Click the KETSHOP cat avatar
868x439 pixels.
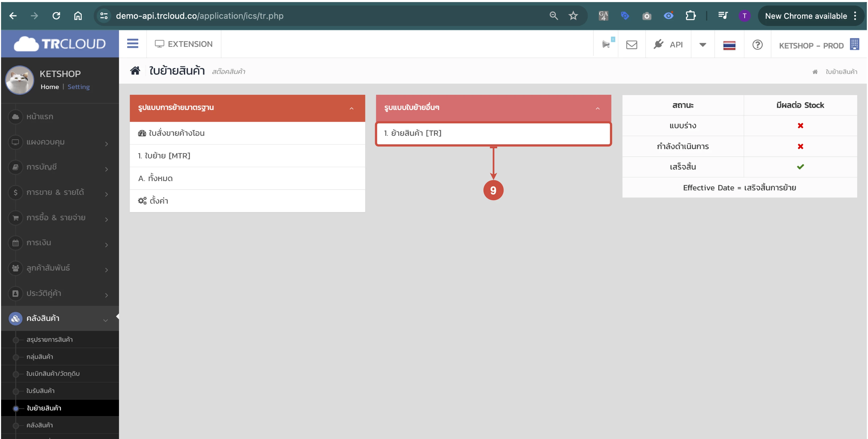pos(20,80)
